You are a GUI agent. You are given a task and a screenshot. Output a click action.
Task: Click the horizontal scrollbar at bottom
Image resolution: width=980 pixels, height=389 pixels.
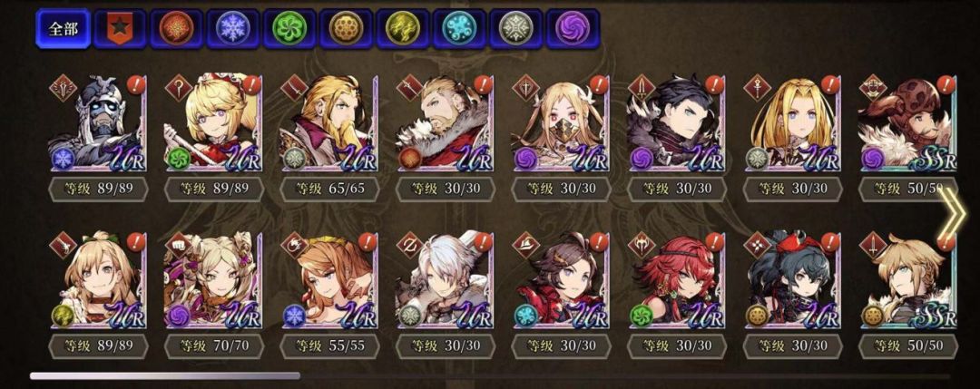pyautogui.click(x=165, y=376)
